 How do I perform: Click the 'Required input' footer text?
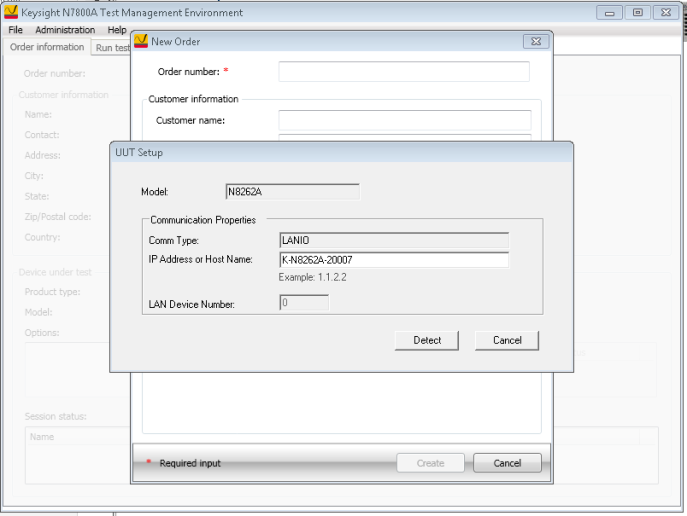pos(190,463)
